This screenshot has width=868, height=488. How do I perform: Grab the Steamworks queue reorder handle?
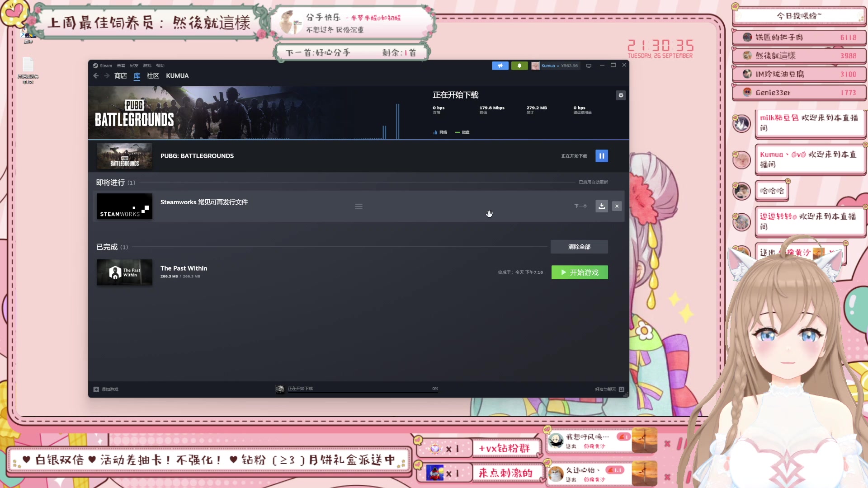359,206
